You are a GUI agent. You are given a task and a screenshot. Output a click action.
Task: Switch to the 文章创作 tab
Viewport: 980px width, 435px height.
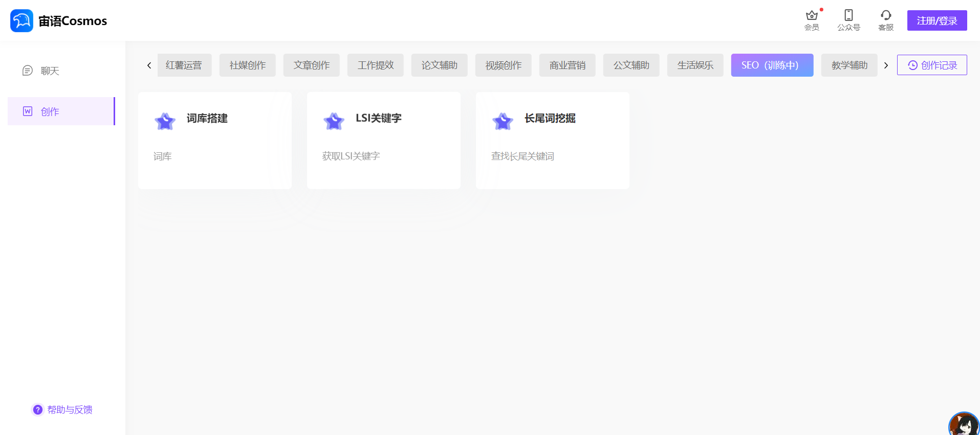pos(312,65)
